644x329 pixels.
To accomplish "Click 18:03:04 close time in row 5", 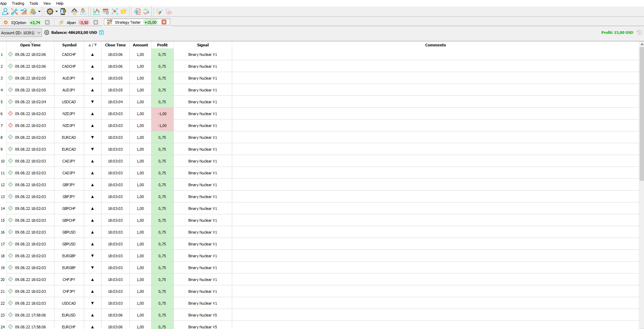I will (115, 102).
